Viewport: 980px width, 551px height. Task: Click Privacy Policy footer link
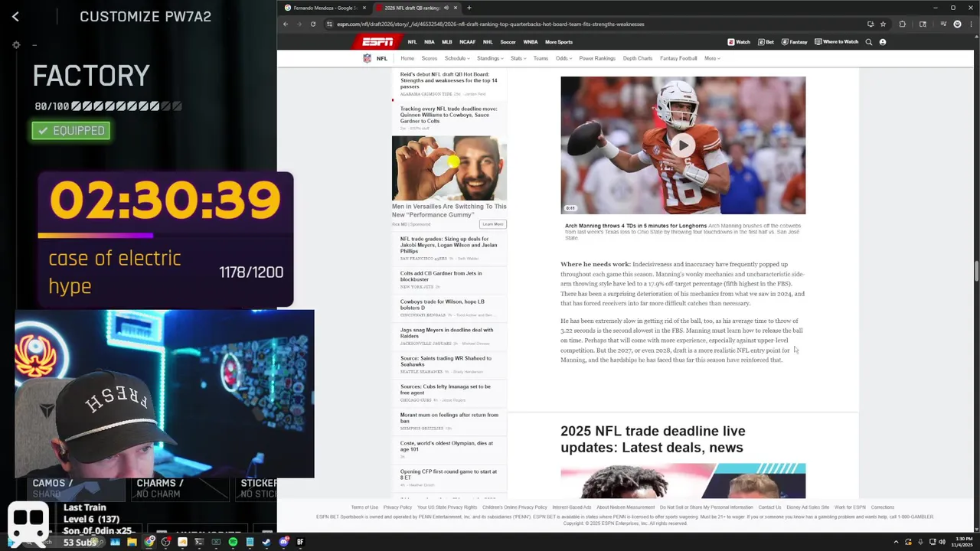coord(397,507)
